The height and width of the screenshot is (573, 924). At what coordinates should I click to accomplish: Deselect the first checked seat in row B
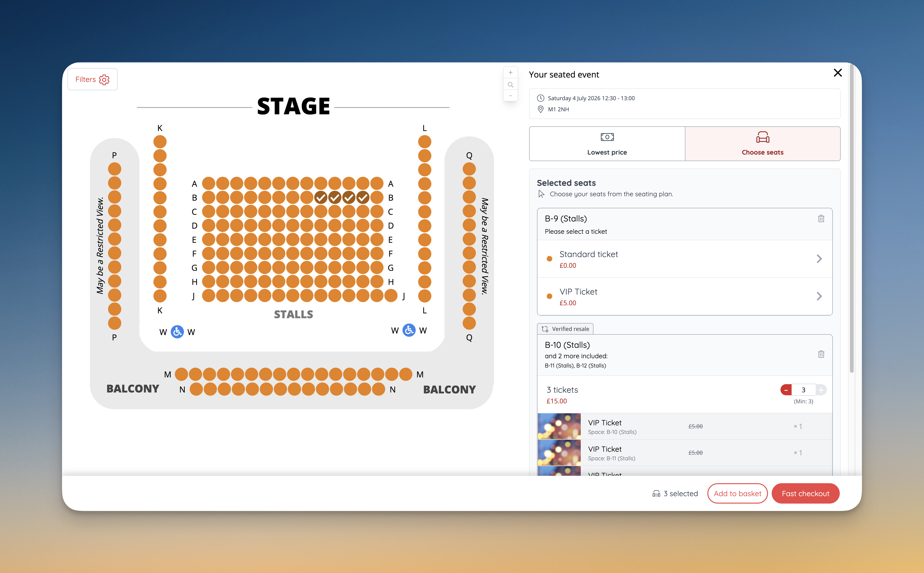point(321,197)
